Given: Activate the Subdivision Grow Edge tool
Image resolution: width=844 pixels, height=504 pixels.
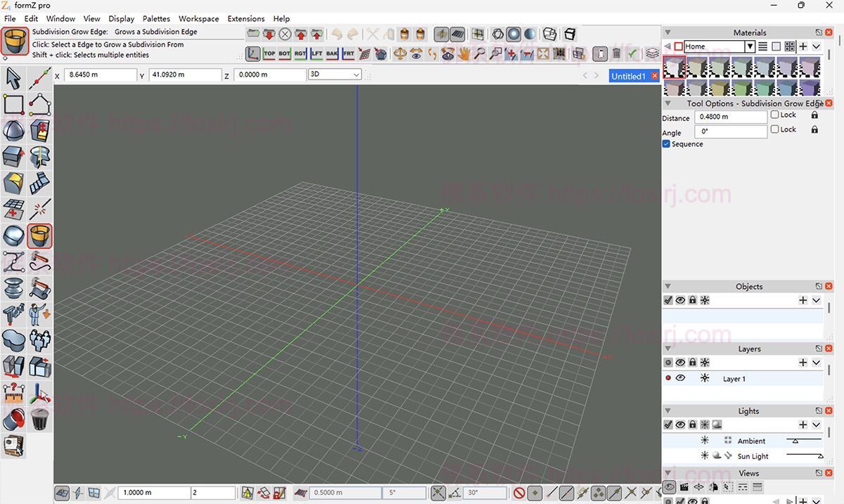Looking at the screenshot, I should [39, 236].
